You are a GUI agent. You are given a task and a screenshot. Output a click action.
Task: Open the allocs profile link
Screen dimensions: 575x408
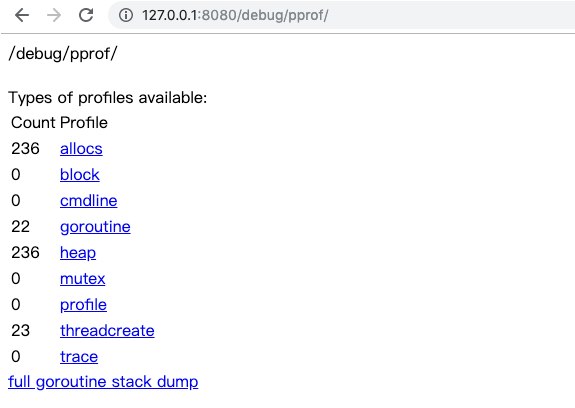(x=81, y=149)
